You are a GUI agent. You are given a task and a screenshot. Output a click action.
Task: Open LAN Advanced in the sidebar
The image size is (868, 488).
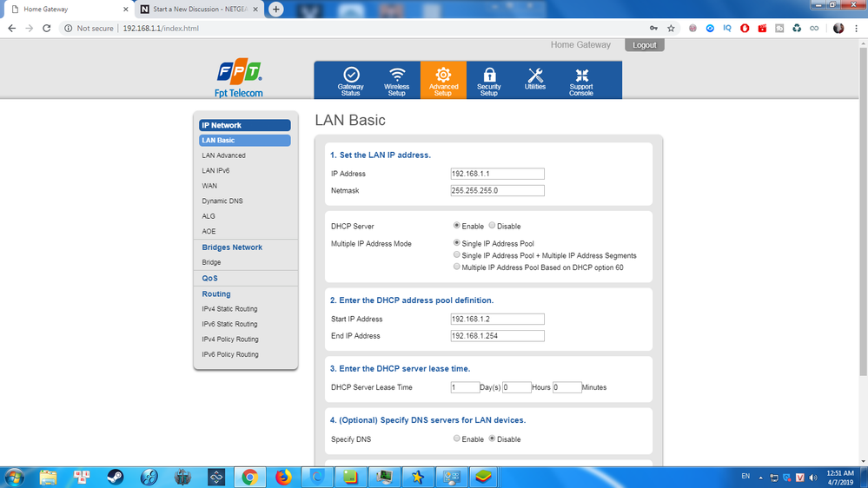[223, 155]
